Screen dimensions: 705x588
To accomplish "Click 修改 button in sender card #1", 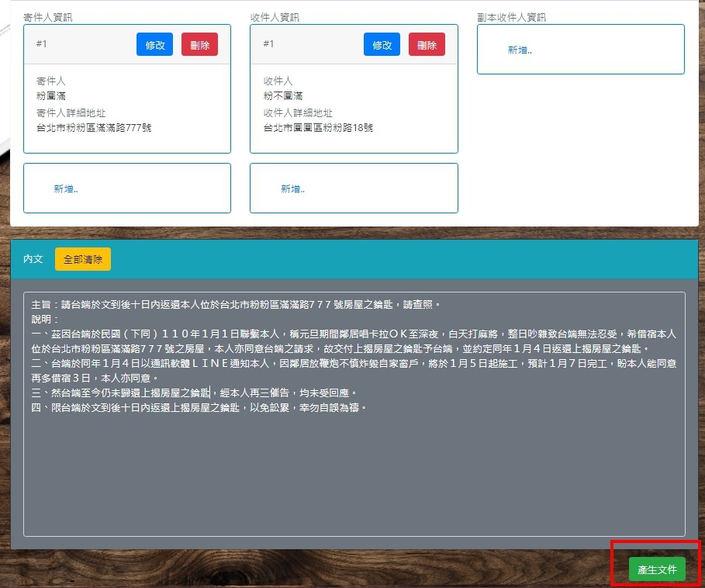I will (154, 44).
